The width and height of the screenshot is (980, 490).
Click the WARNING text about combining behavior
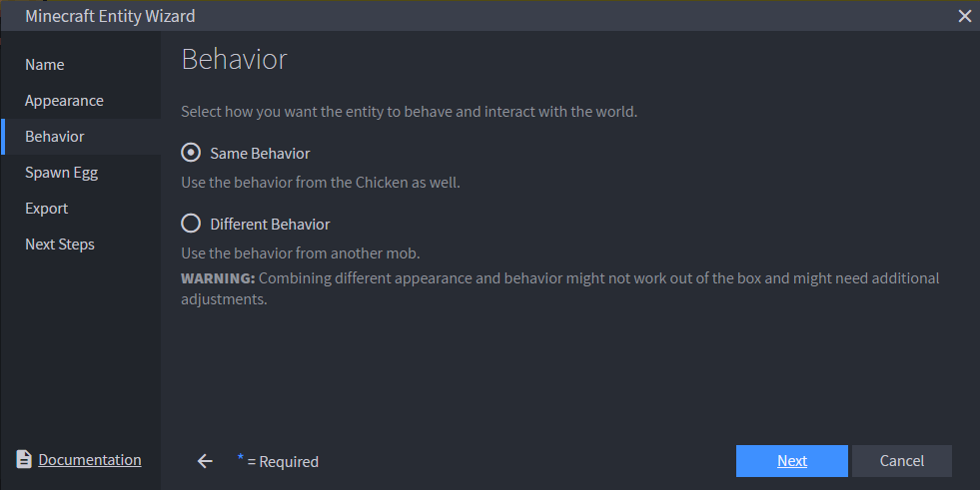(x=560, y=288)
